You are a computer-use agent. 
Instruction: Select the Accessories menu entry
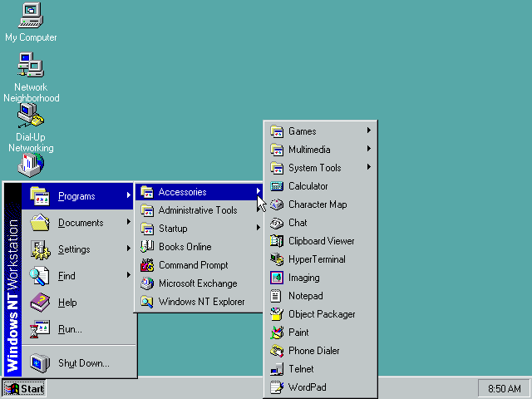199,192
